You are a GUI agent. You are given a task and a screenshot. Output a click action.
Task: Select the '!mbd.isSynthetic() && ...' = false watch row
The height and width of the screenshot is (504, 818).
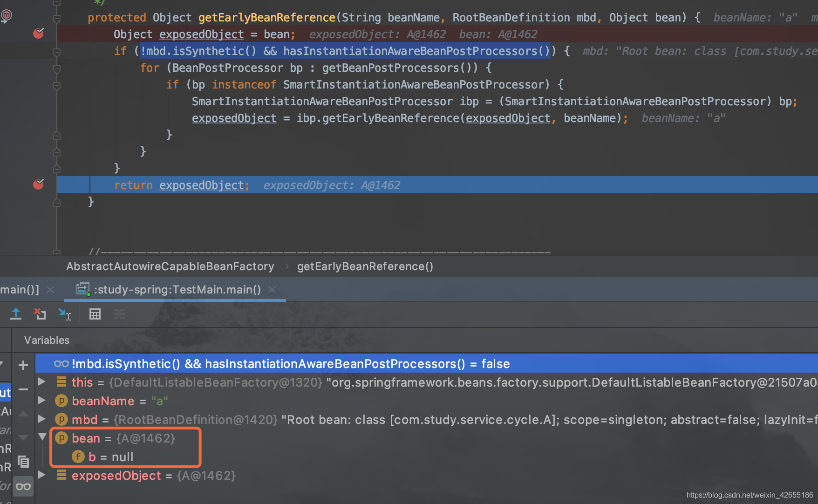coord(426,364)
